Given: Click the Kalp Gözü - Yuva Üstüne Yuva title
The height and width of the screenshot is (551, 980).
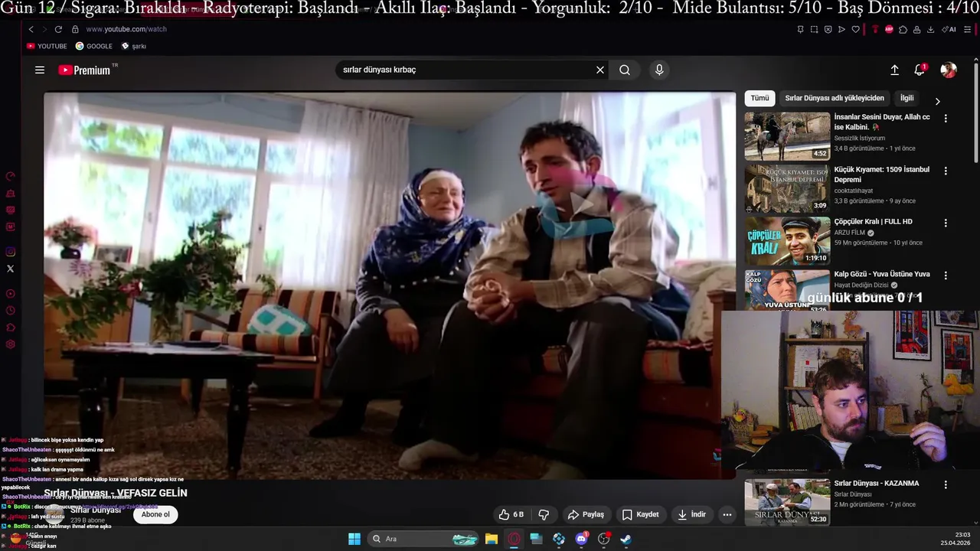Looking at the screenshot, I should pos(882,274).
